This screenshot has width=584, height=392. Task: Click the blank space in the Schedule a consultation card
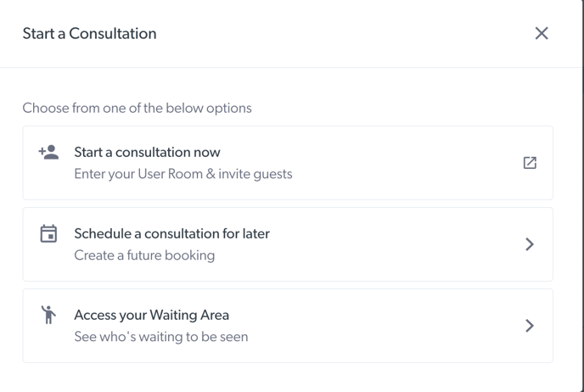(x=391, y=244)
